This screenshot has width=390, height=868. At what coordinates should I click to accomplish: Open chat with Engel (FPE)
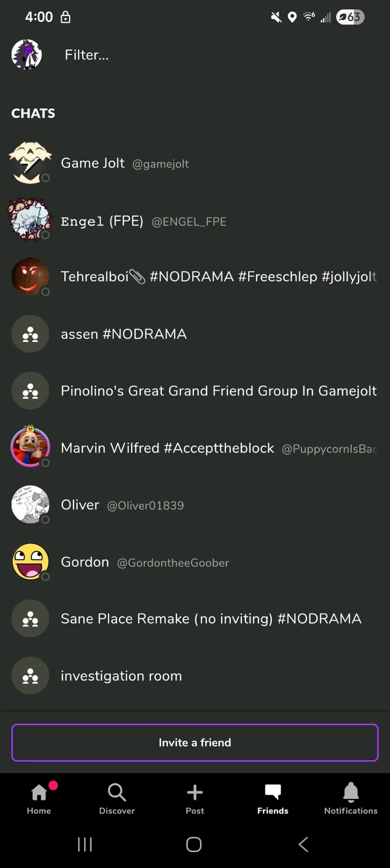pyautogui.click(x=143, y=221)
